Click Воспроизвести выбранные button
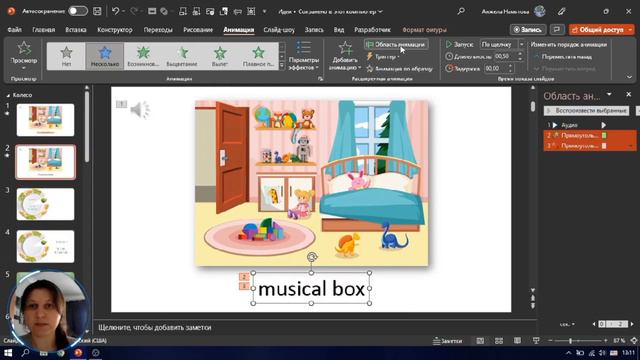Screen dimensions: 640x360 (587, 111)
